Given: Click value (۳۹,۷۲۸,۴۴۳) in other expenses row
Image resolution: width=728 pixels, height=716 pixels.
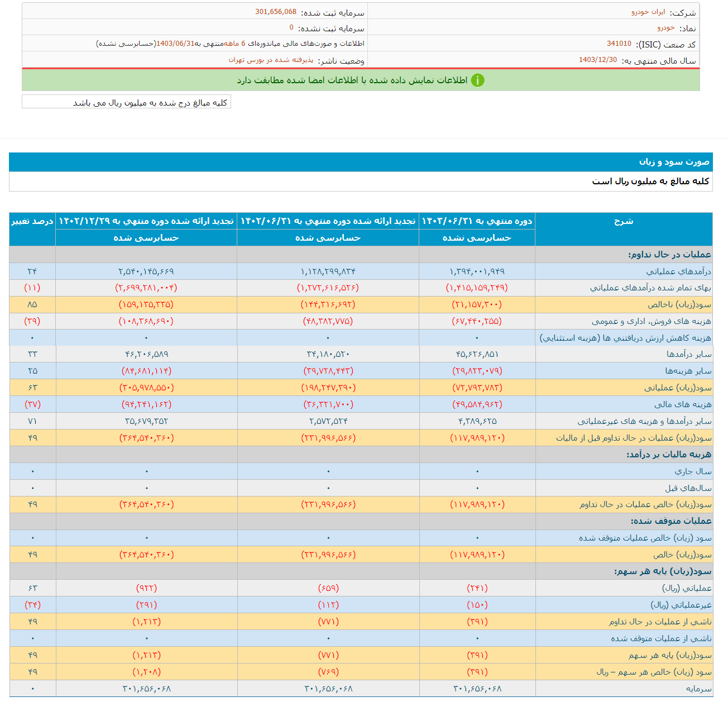Looking at the screenshot, I should click(x=328, y=371).
